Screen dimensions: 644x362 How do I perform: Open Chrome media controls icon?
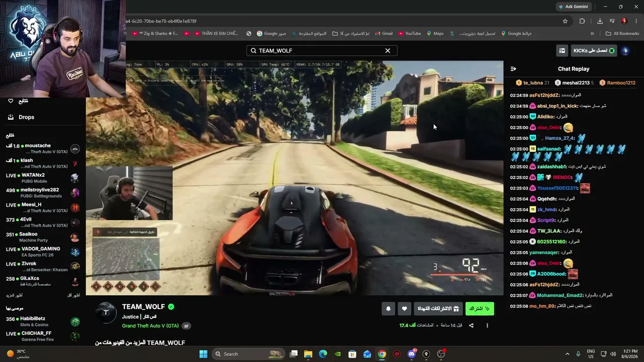pos(612,21)
